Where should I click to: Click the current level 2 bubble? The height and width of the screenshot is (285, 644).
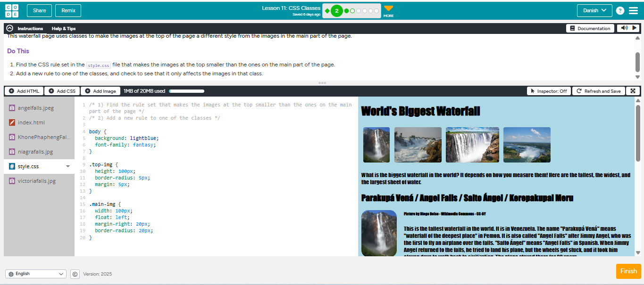(336, 11)
